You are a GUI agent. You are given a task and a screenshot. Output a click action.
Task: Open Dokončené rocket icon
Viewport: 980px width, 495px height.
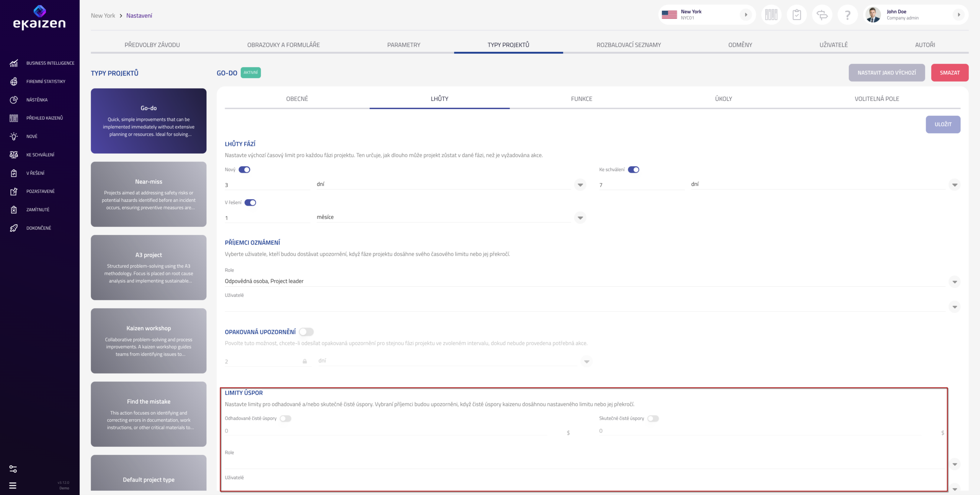(x=14, y=228)
